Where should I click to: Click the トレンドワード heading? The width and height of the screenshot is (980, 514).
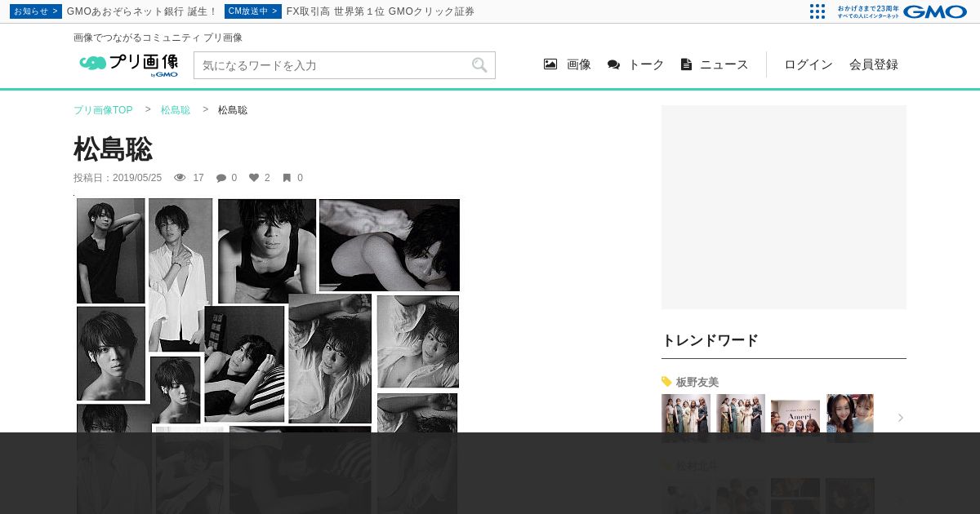point(710,340)
